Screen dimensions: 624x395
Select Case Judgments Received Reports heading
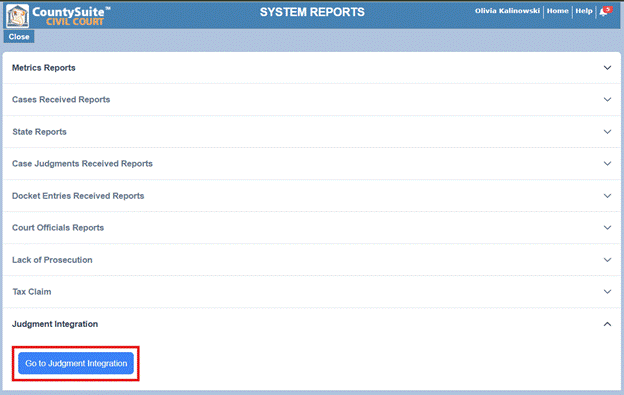click(82, 163)
